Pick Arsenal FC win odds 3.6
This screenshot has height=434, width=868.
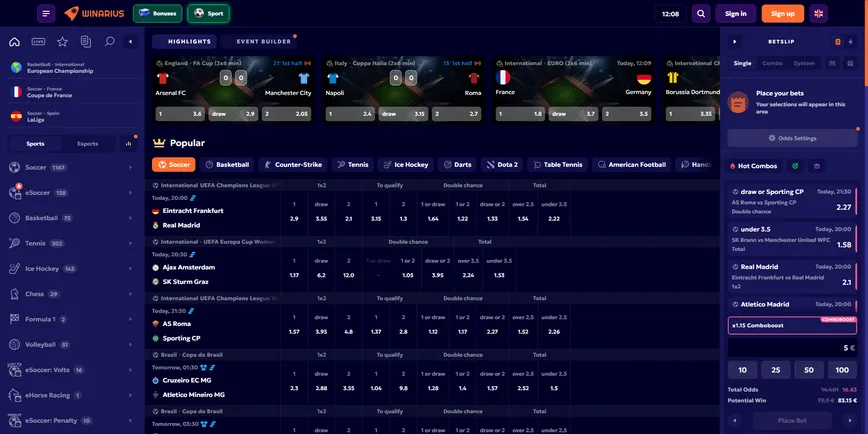pos(180,114)
